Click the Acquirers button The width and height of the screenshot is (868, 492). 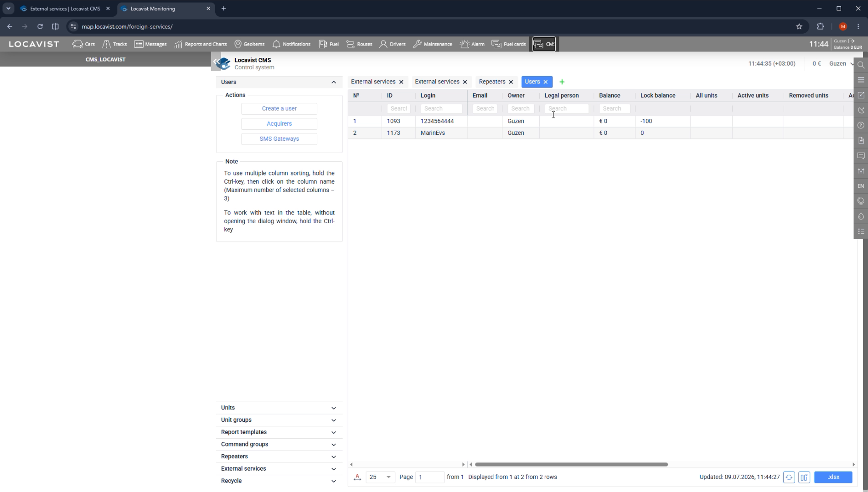coord(279,124)
